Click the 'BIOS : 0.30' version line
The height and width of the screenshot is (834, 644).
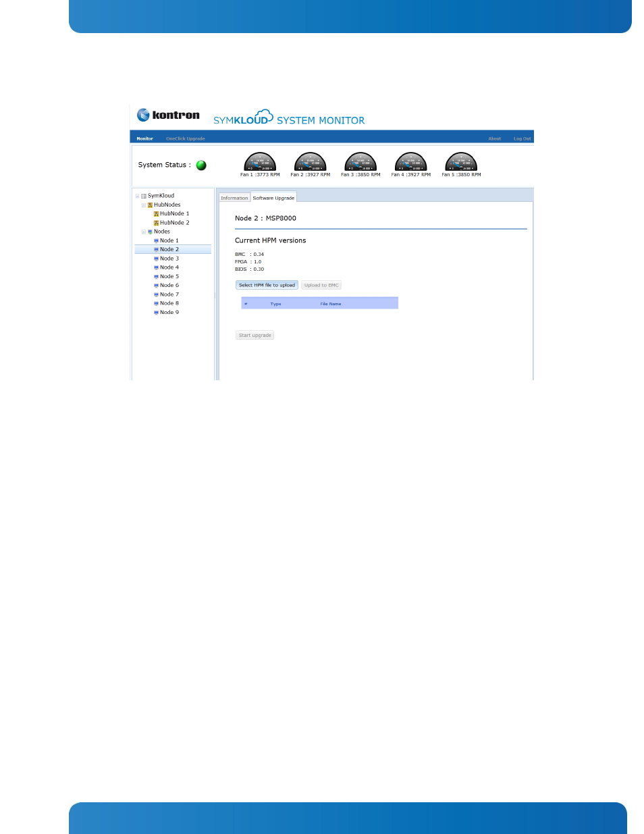[249, 269]
